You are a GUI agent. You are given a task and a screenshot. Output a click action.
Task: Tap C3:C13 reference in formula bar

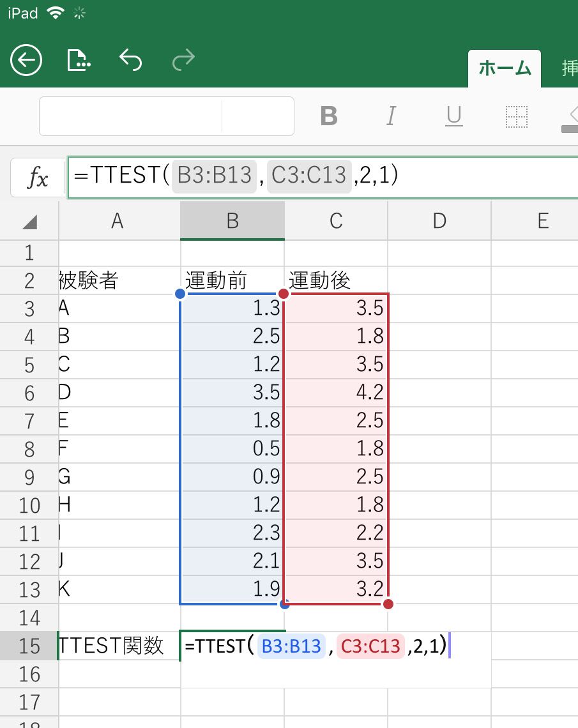[308, 176]
